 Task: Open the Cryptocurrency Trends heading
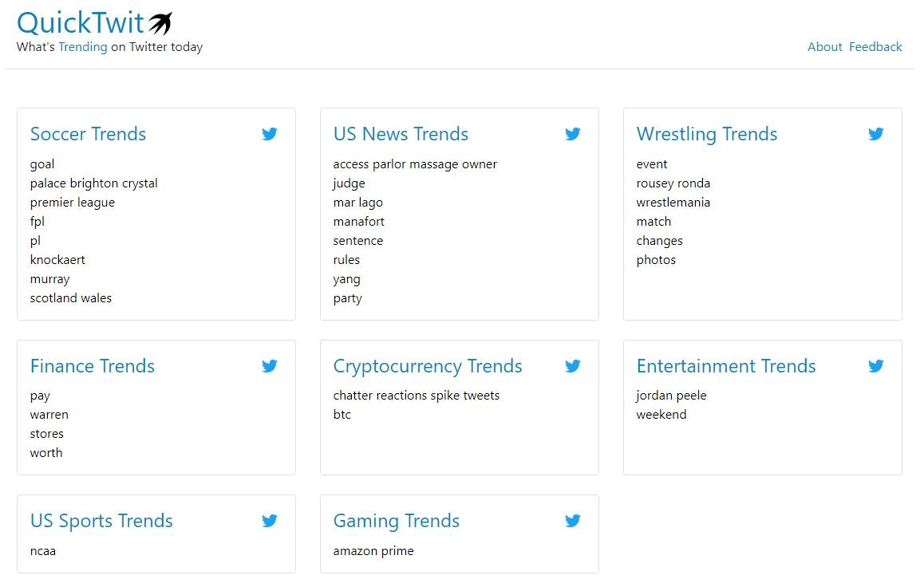pyautogui.click(x=428, y=366)
